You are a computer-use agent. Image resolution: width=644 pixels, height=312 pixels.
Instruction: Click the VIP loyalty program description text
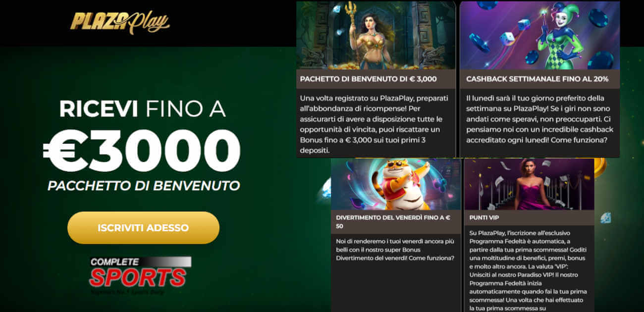pos(528,270)
